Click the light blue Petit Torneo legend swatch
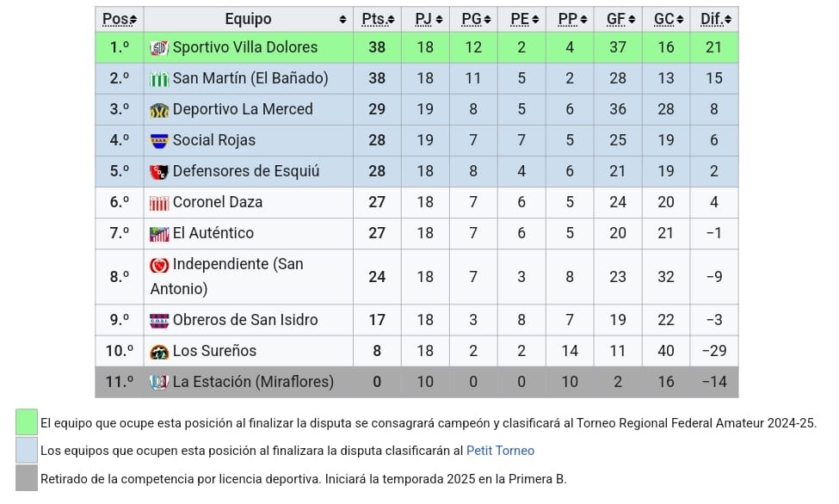 pyautogui.click(x=27, y=451)
